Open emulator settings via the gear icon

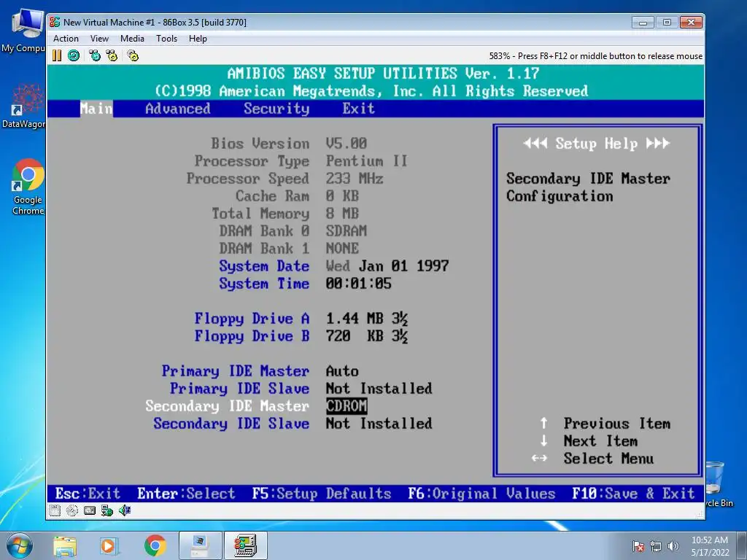(x=133, y=55)
